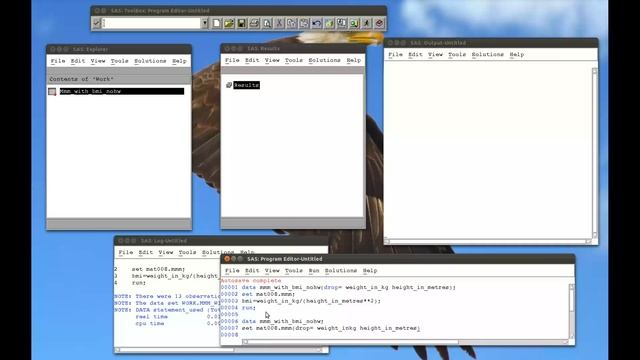This screenshot has width=640, height=360.
Task: Open Edit menu in SAS Output window
Action: pyautogui.click(x=415, y=54)
